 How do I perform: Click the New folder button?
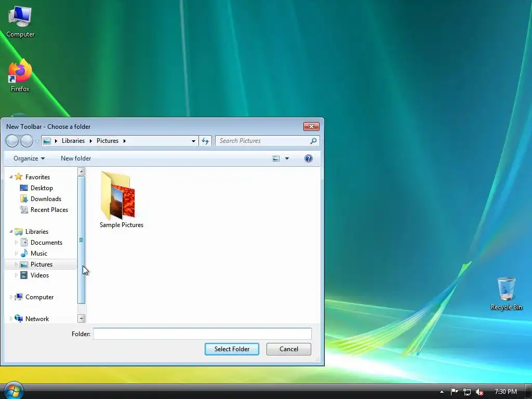tap(76, 158)
